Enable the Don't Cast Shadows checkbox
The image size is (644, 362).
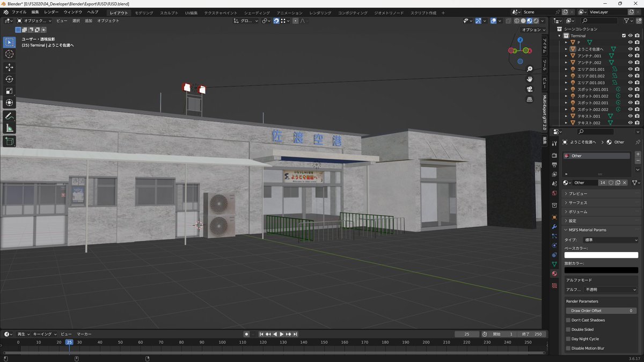coord(568,320)
